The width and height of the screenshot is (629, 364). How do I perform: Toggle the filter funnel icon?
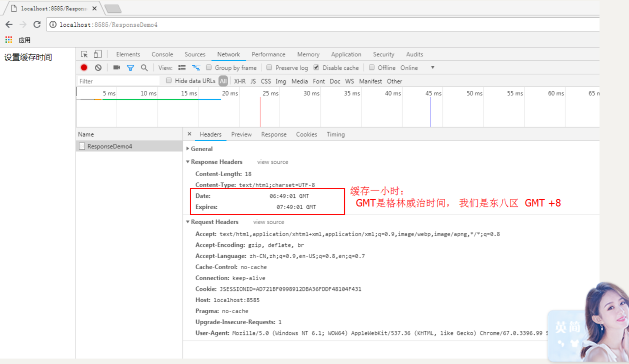coord(130,68)
